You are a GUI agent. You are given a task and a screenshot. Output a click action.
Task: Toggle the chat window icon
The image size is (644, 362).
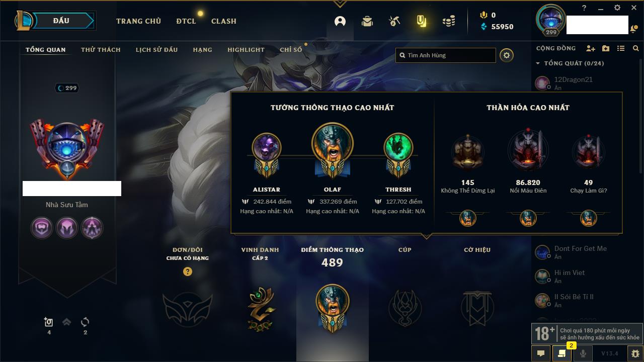[x=541, y=353]
